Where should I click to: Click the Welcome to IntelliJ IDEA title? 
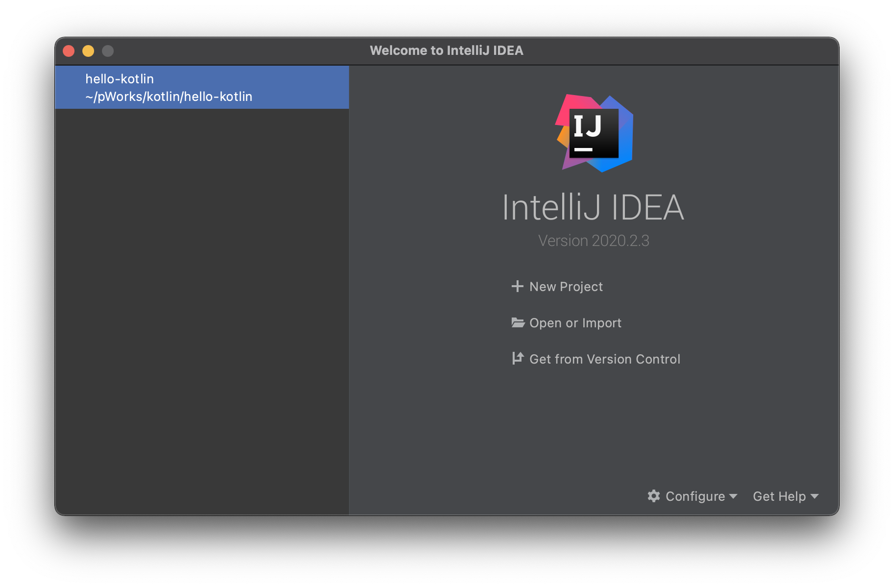coord(447,50)
